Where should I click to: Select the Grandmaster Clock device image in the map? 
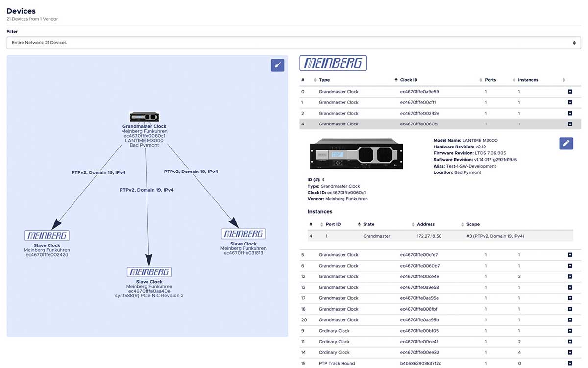point(145,117)
